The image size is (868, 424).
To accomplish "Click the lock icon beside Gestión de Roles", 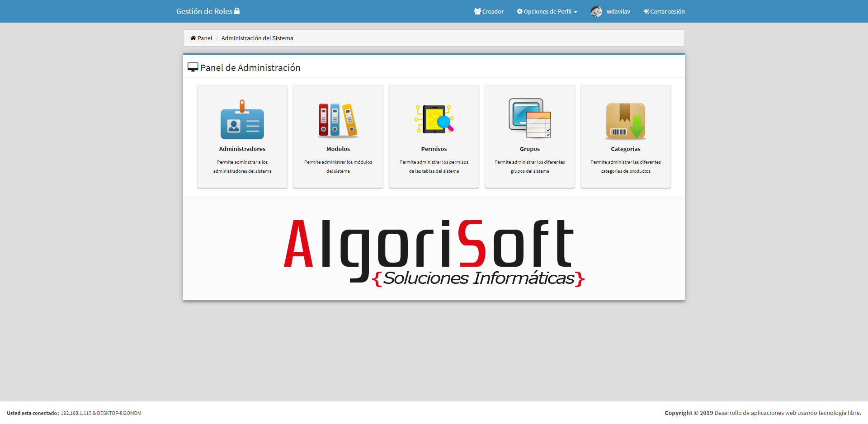I will [x=237, y=11].
